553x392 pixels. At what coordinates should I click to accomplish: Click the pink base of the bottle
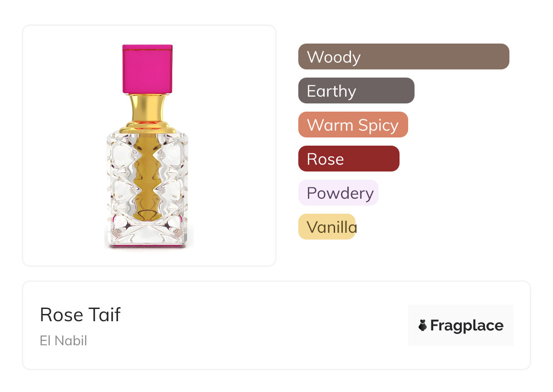click(x=147, y=246)
